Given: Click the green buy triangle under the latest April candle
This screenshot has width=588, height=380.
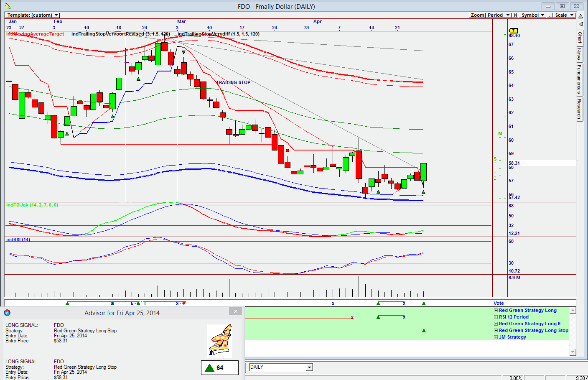Looking at the screenshot, I should (423, 192).
